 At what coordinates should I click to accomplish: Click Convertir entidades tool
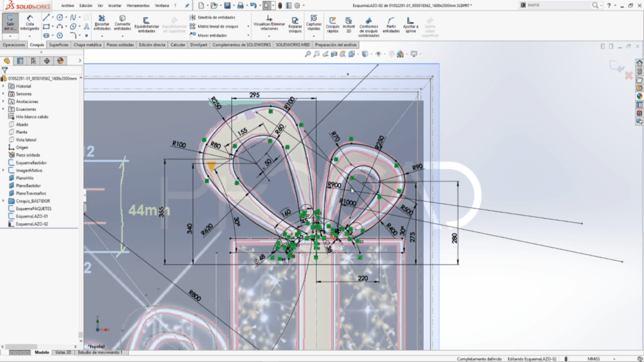pos(123,23)
